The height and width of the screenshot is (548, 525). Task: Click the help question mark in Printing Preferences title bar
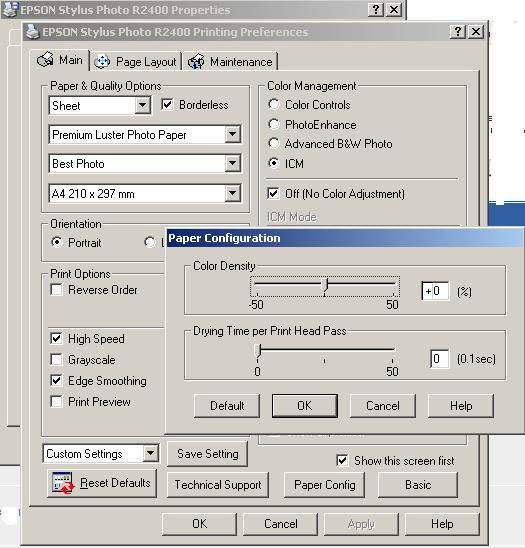(x=458, y=32)
